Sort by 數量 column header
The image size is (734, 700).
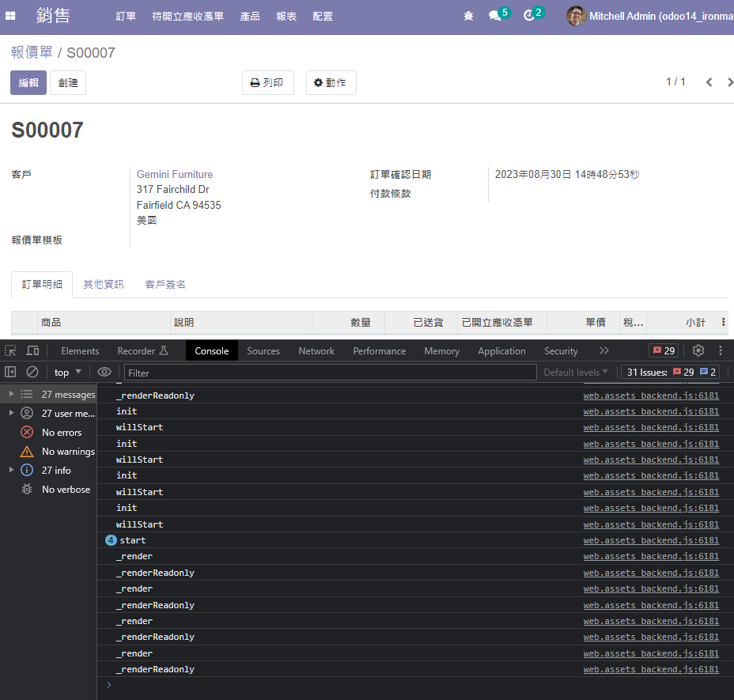[x=348, y=322]
